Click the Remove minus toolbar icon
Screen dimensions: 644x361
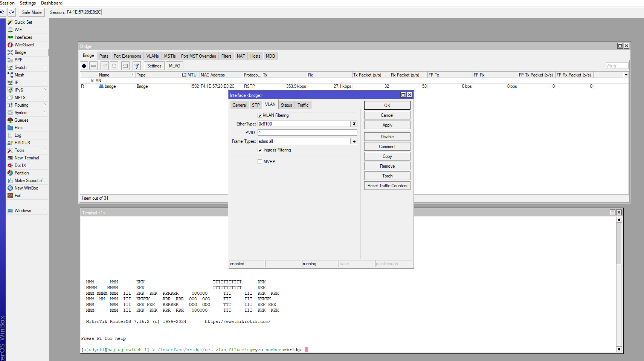pyautogui.click(x=93, y=66)
